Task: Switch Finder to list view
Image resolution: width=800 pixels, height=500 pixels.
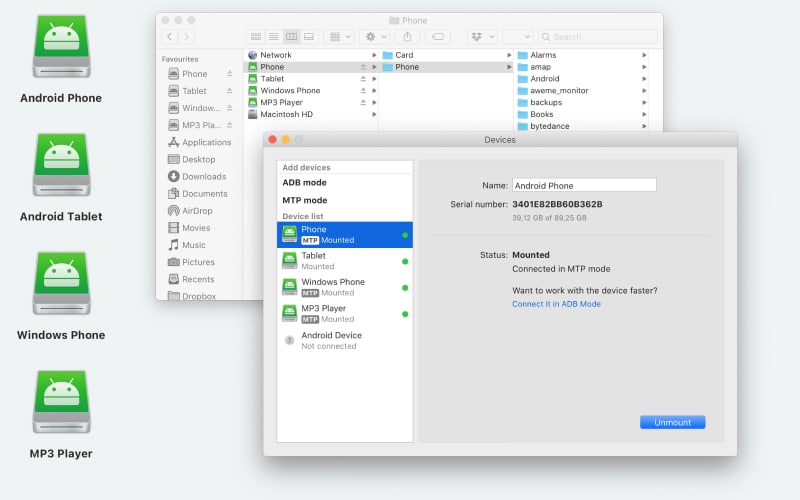Action: 274,37
